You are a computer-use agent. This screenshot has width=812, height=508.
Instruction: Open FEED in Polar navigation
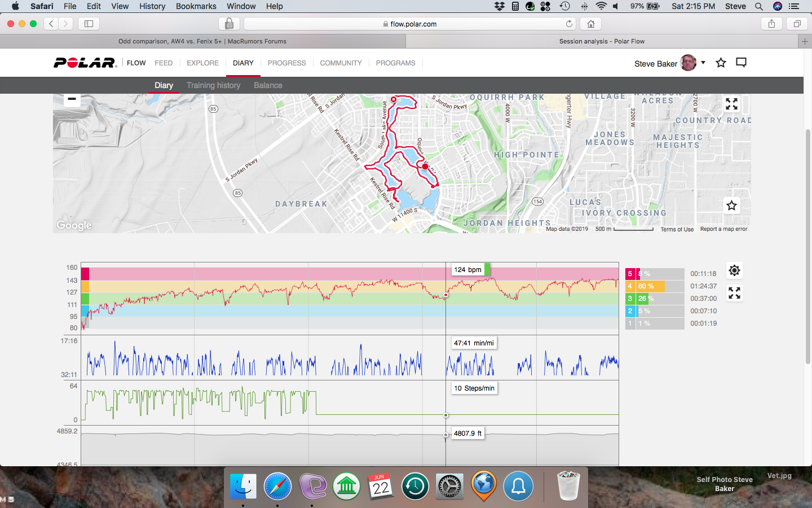coord(164,63)
